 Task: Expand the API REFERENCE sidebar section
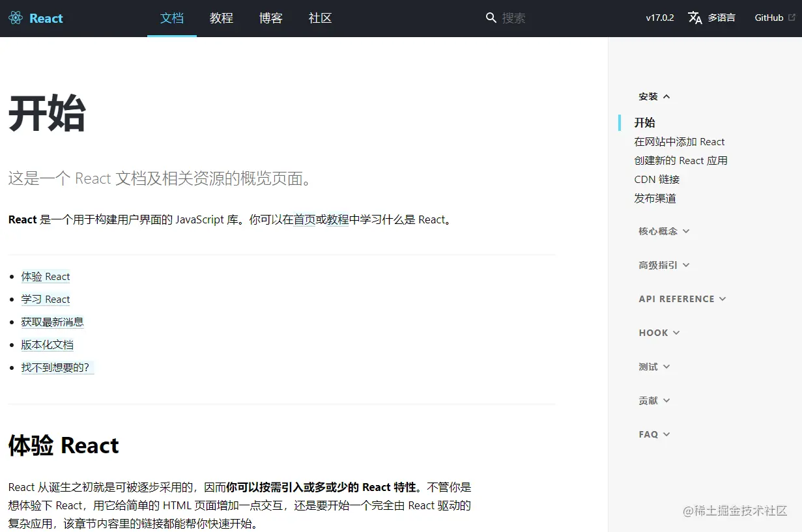682,299
